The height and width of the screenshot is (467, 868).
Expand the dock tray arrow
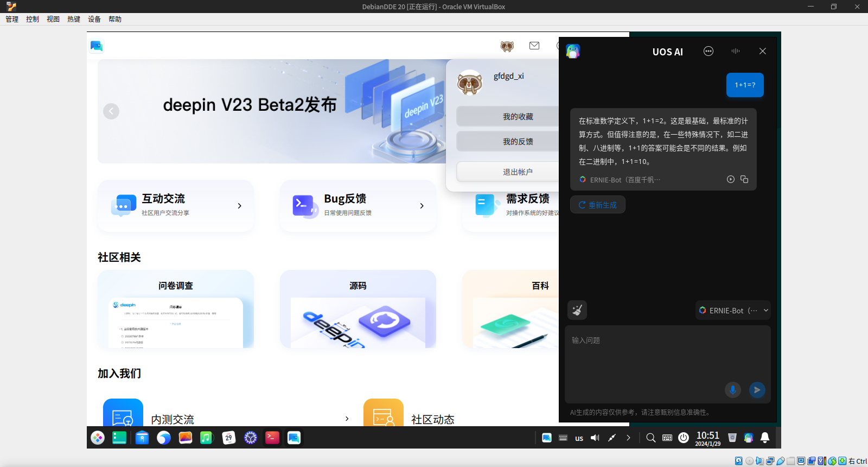pyautogui.click(x=628, y=438)
